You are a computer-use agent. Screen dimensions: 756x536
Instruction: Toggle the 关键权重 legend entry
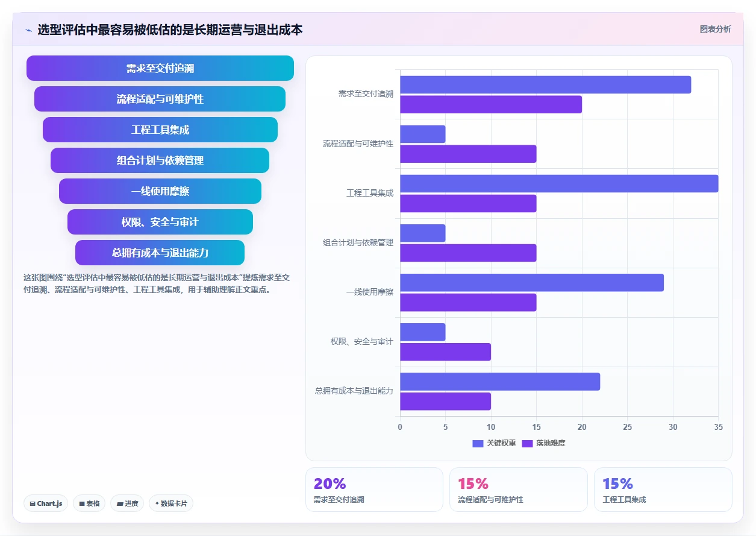click(x=494, y=443)
